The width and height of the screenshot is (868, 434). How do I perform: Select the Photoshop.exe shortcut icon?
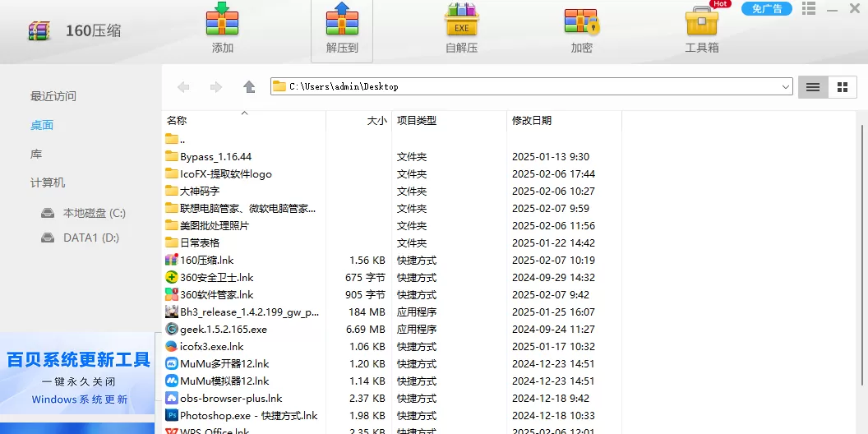[172, 415]
